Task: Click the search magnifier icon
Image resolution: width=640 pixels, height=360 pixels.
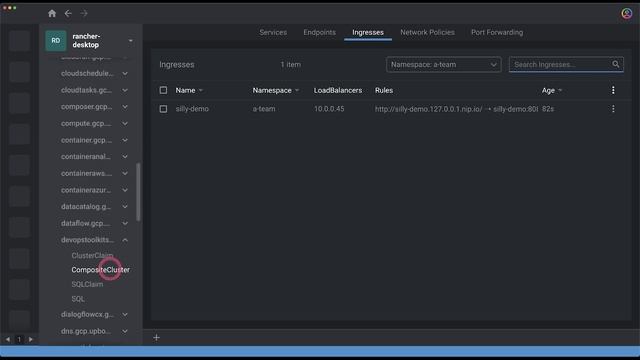Action: point(616,64)
